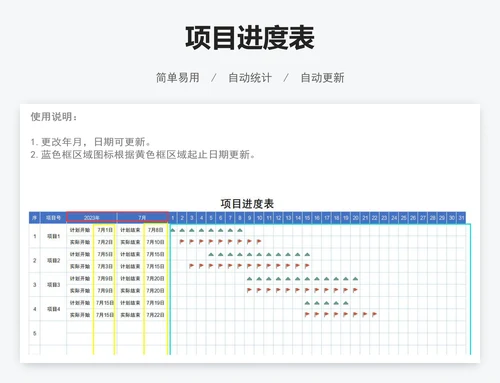Viewport: 500px width, 383px height.
Task: Click the 序 column header
Action: (x=34, y=218)
